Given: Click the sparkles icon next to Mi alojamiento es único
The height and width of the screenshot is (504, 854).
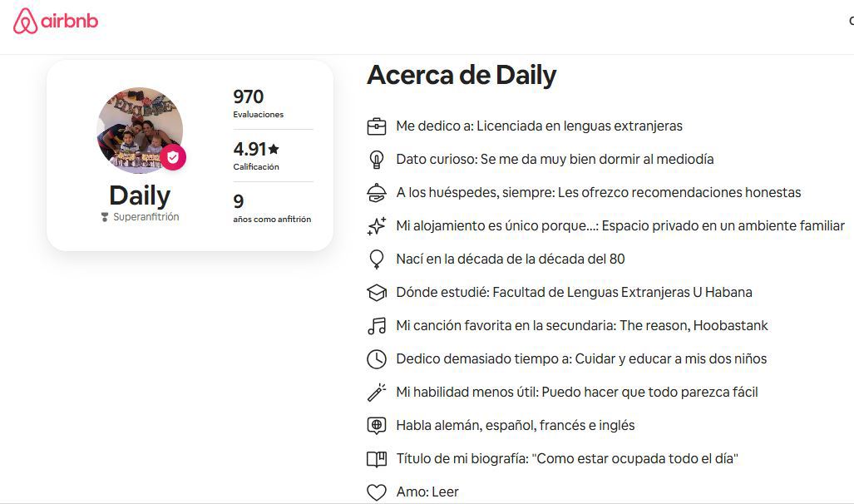Looking at the screenshot, I should [377, 226].
